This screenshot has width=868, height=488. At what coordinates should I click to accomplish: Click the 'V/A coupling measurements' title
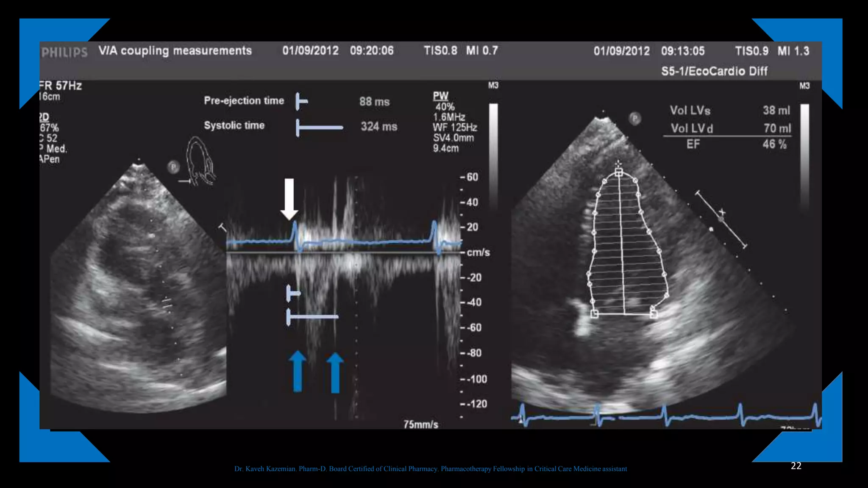(x=175, y=51)
